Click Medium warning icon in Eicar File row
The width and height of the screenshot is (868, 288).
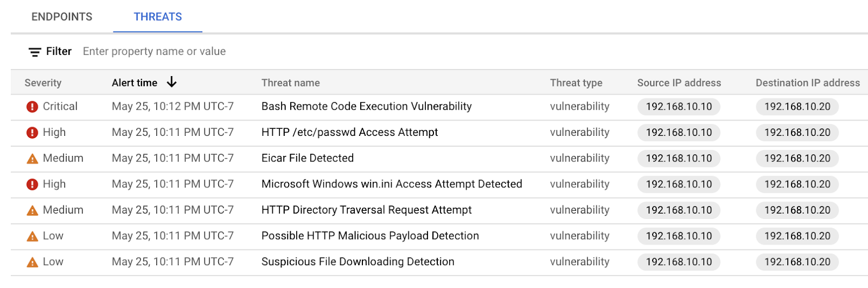pyautogui.click(x=32, y=159)
